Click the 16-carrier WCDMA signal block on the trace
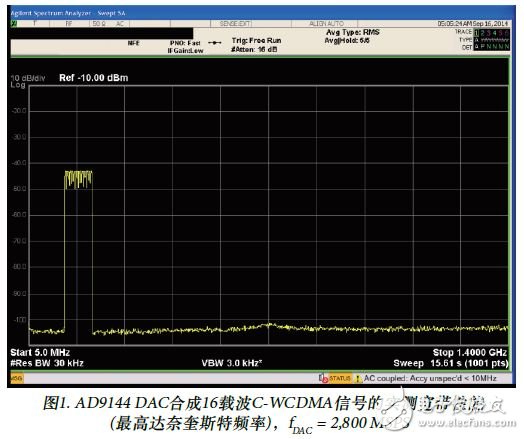The image size is (524, 439). point(79,180)
